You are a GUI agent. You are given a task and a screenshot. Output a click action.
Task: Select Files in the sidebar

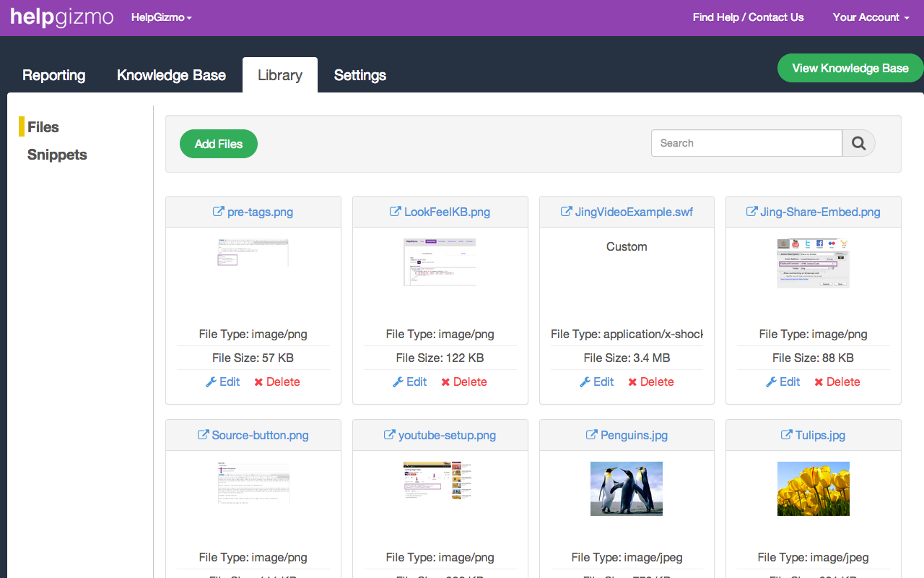coord(43,127)
